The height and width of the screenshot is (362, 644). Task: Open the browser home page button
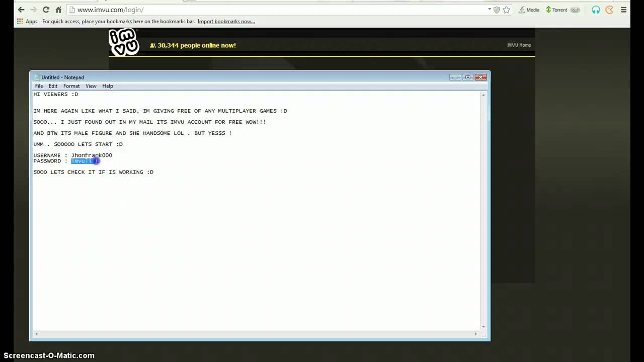[x=58, y=10]
